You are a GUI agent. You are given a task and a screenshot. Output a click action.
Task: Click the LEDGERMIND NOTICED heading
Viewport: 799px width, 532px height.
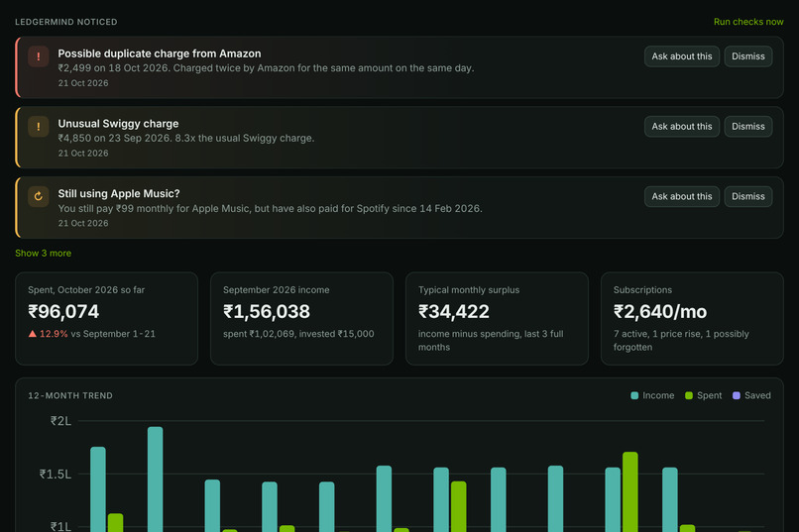(x=66, y=22)
